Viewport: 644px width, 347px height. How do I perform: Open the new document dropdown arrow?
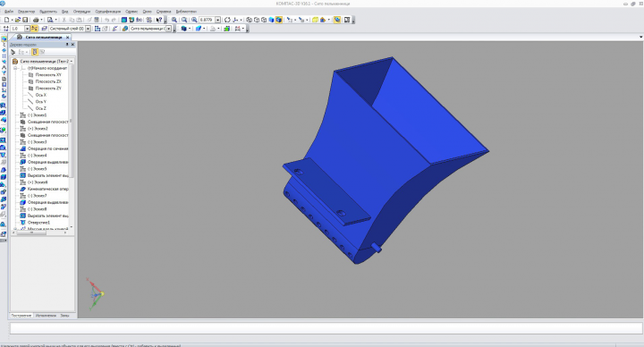(12, 20)
